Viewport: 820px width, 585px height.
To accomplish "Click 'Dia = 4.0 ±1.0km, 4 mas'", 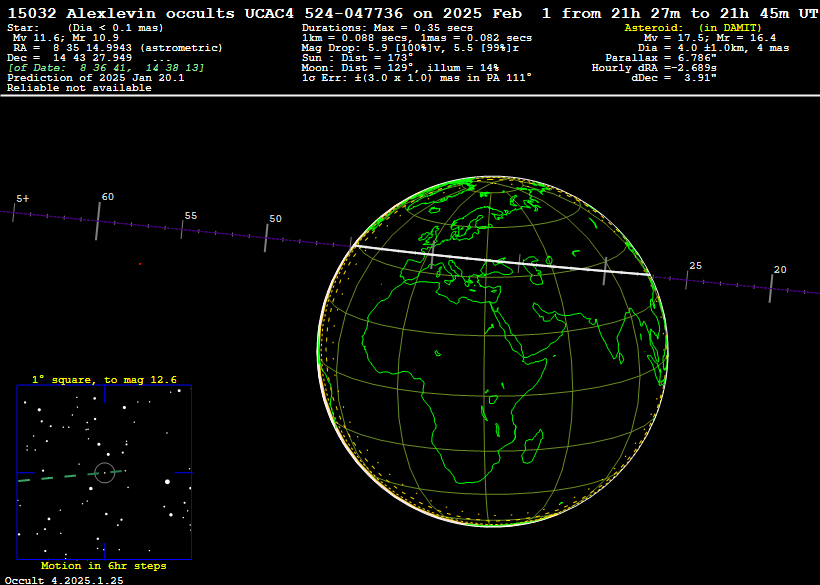I will (x=713, y=48).
